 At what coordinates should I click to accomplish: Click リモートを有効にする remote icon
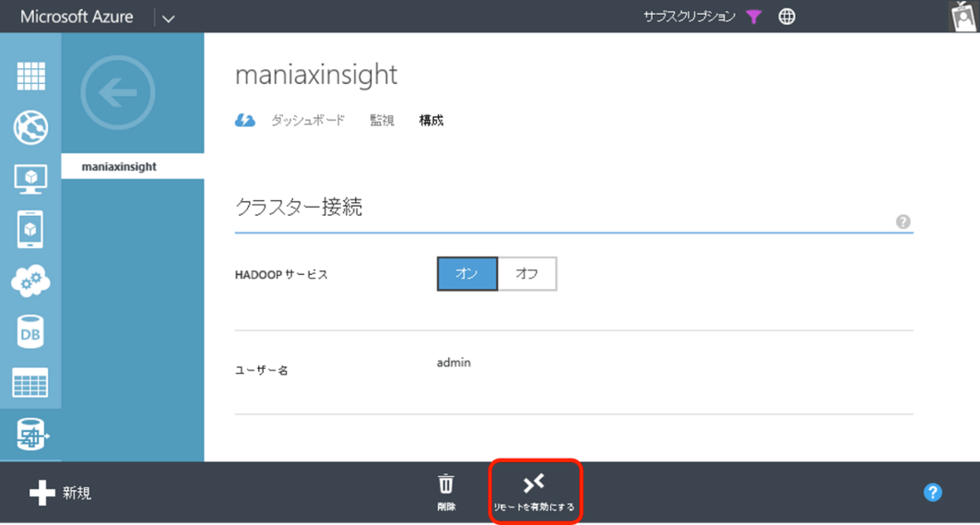[x=534, y=493]
